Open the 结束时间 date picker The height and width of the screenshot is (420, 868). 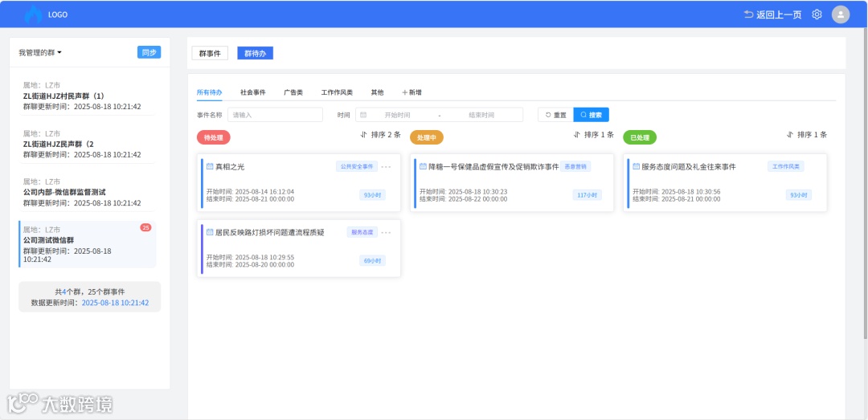pos(481,115)
